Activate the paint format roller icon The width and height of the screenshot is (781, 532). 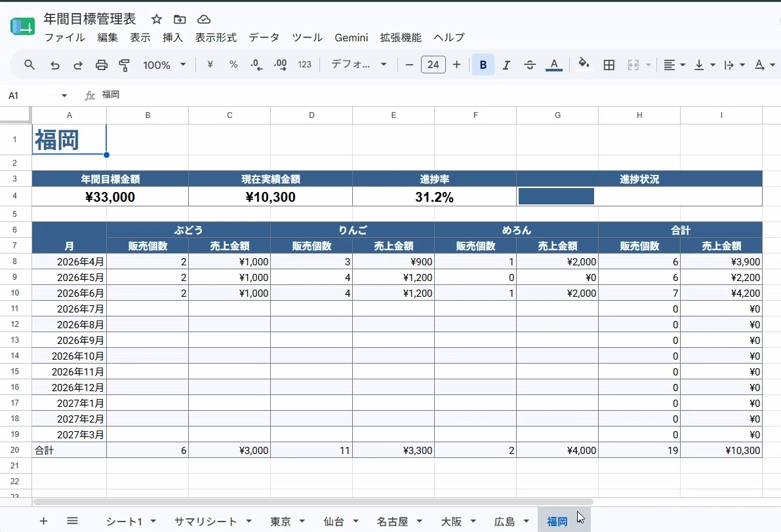[125, 65]
